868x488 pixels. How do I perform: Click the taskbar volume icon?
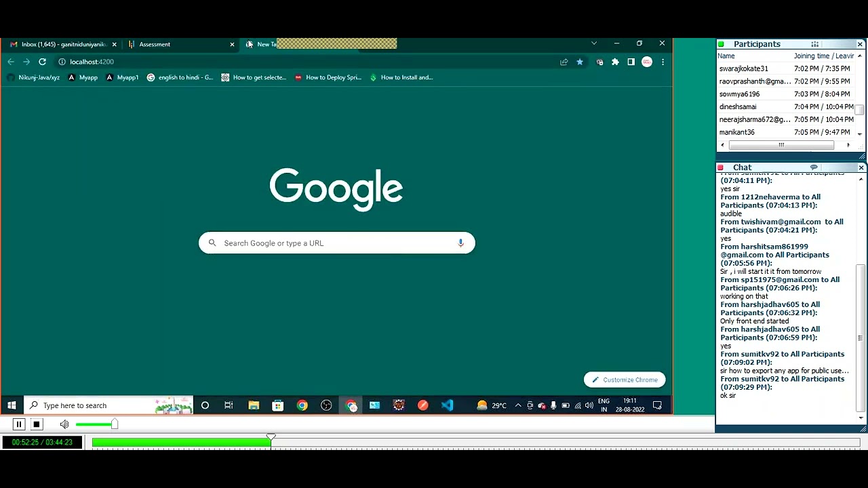click(x=589, y=405)
